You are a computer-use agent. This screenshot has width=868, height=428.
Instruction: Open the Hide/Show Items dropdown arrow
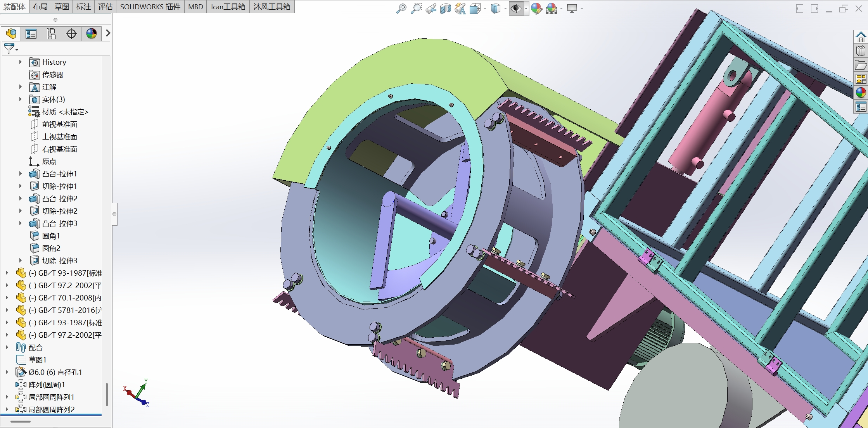526,9
